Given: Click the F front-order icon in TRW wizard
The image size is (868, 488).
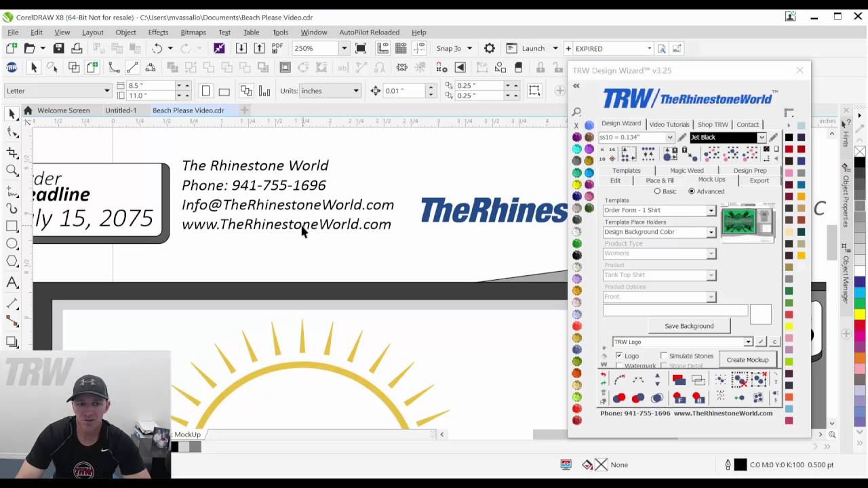Looking at the screenshot, I should pos(679,398).
